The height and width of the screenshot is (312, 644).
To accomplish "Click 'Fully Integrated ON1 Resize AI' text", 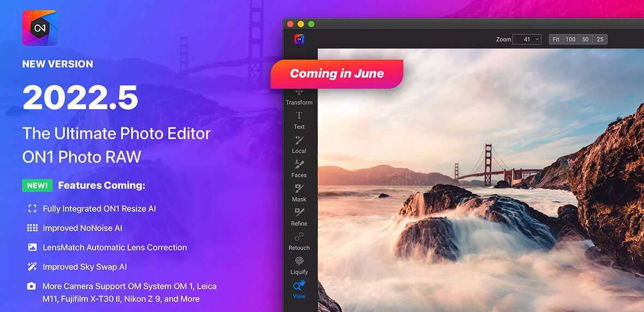I will click(99, 208).
